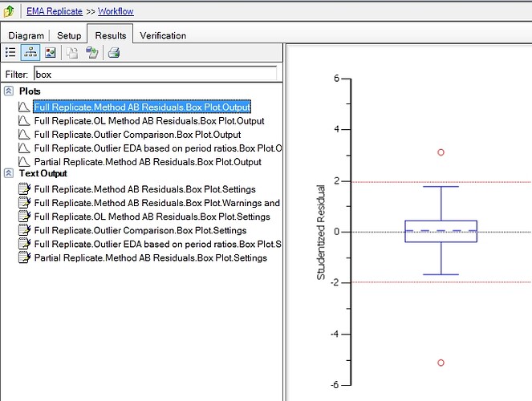532x401 pixels.
Task: Click text icon beside Method AB Residuals Settings
Action: (x=24, y=188)
